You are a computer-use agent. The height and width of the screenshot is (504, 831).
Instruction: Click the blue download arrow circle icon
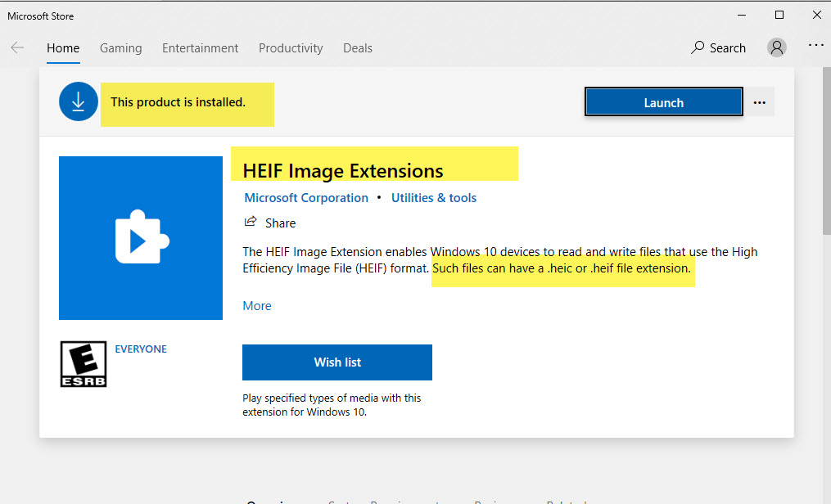tap(79, 102)
